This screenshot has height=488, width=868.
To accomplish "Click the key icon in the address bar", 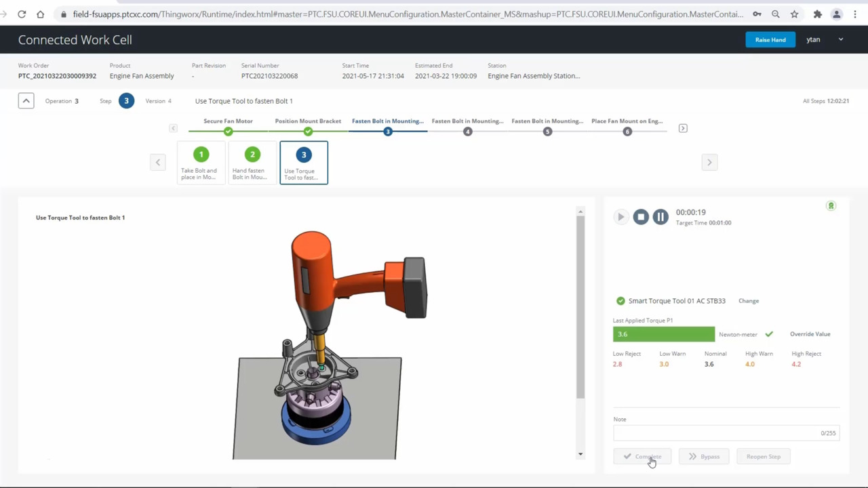I will click(x=757, y=14).
